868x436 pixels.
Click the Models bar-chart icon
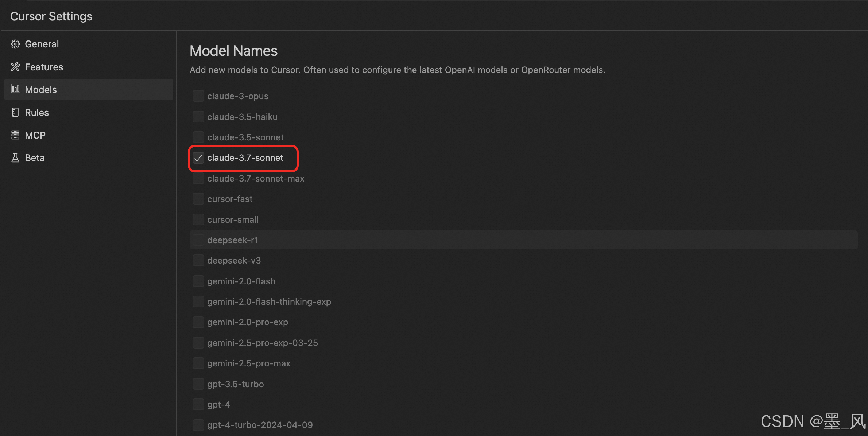15,89
